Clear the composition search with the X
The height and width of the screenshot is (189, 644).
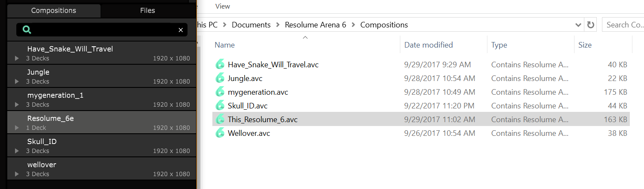(181, 30)
